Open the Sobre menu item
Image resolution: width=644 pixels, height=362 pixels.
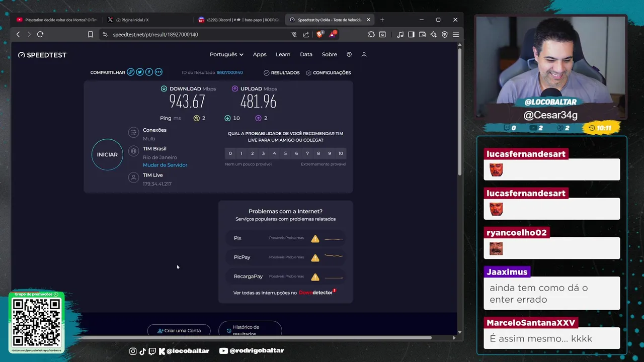(330, 54)
